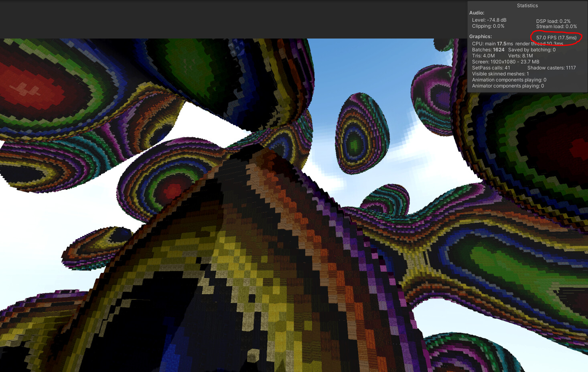
Task: Select the Tris: 4.0M stat
Action: point(483,56)
